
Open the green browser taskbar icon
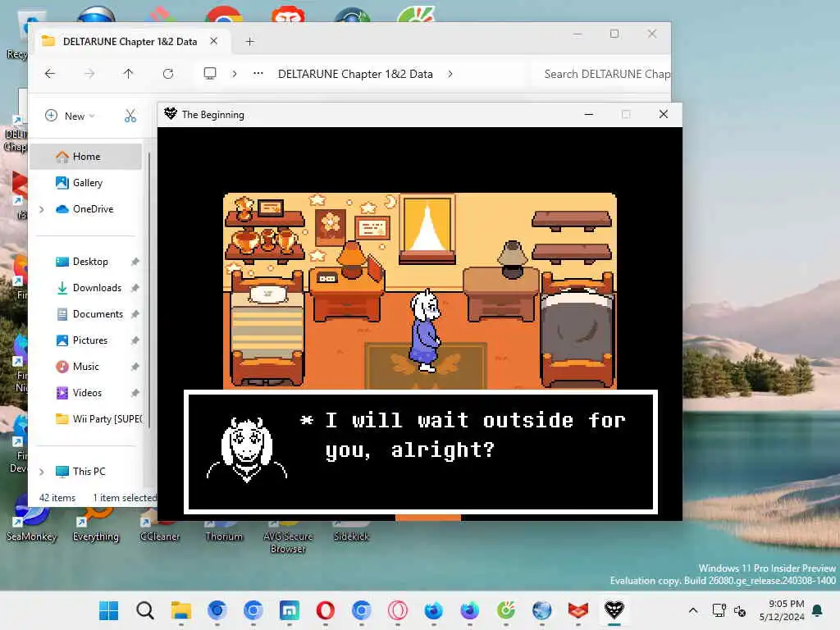click(x=505, y=610)
